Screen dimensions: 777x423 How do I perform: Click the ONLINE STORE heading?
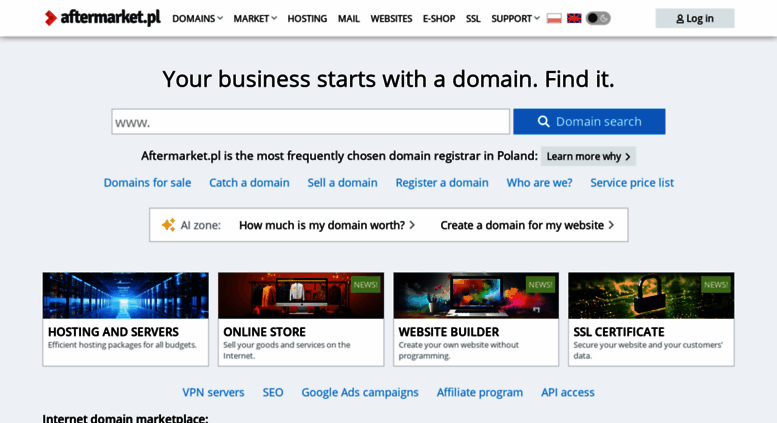pyautogui.click(x=265, y=332)
